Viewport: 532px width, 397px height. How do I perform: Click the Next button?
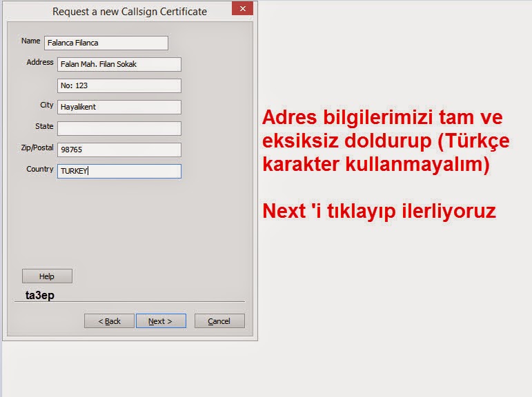(x=161, y=320)
